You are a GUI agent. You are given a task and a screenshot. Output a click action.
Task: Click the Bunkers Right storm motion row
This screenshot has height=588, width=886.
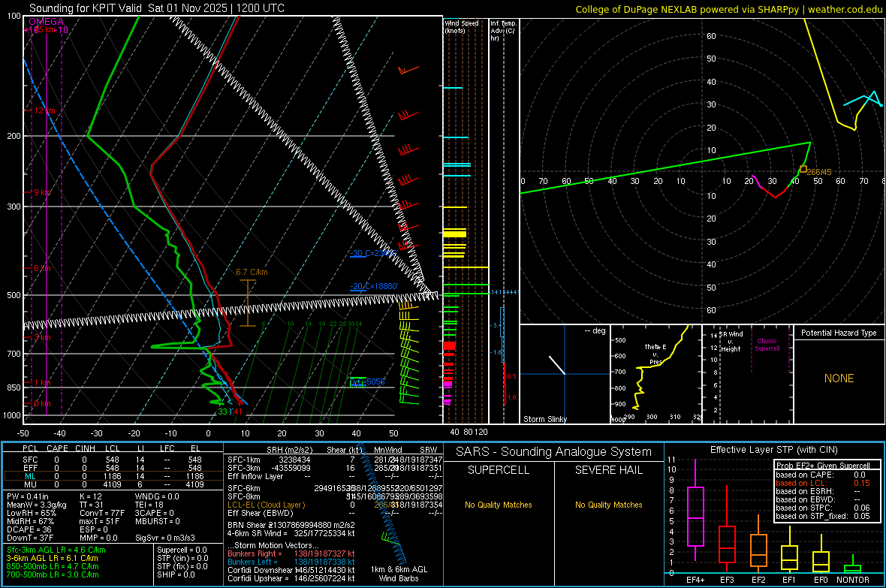click(291, 554)
